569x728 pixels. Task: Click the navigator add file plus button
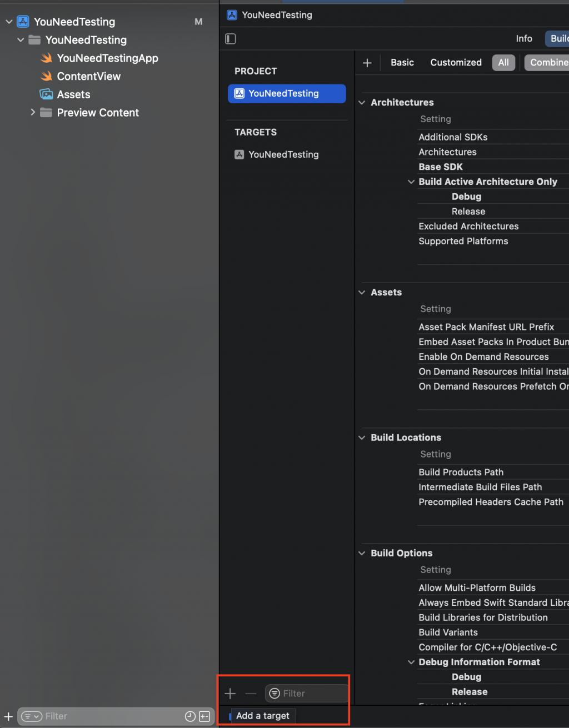point(8,716)
